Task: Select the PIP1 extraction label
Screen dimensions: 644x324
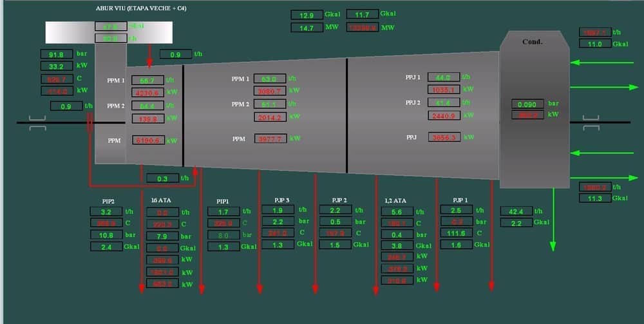Action: pos(223,202)
